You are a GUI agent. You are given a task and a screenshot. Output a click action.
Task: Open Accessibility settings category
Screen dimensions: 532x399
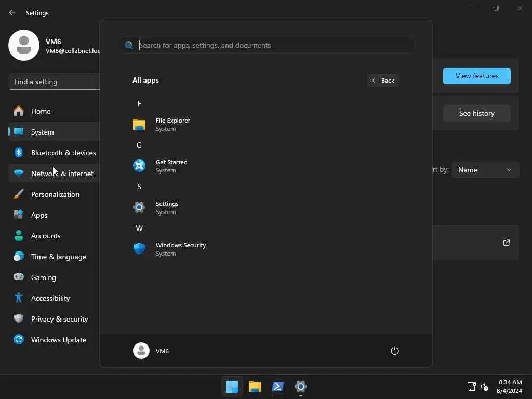(54, 298)
